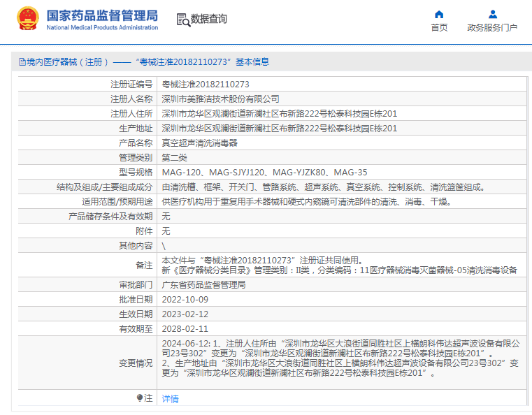532x415 pixels.
Task: Click the 其他内容 row label
Action: pyautogui.click(x=136, y=246)
